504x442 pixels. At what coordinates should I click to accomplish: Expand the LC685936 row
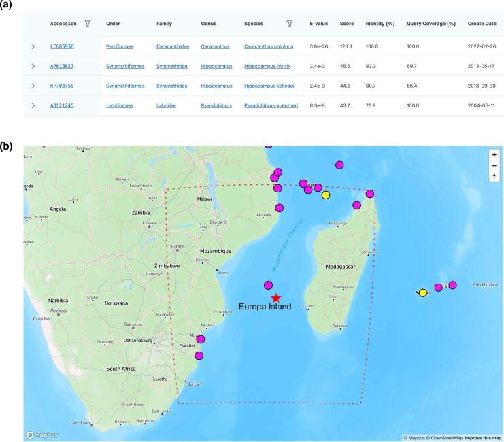33,46
